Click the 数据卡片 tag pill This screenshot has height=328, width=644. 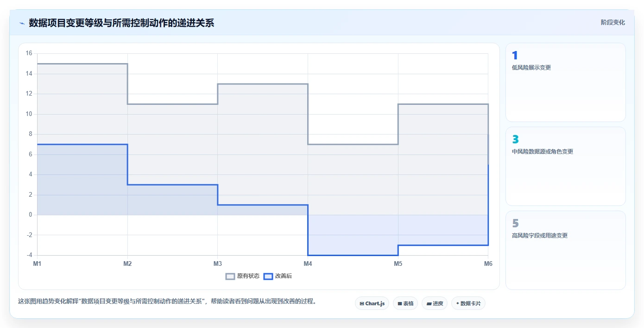pyautogui.click(x=468, y=303)
